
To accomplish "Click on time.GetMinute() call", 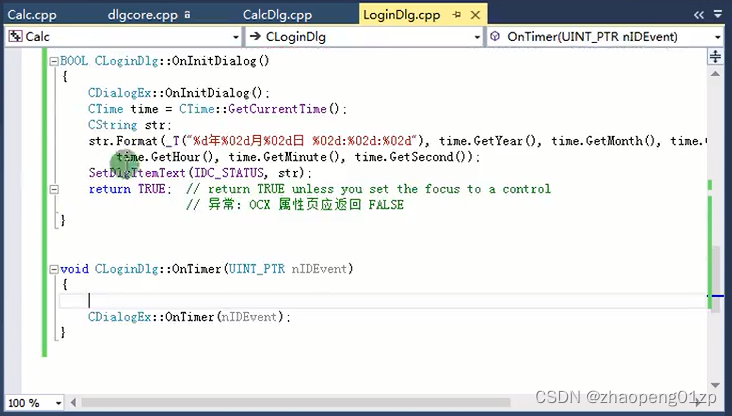I will pos(284,156).
